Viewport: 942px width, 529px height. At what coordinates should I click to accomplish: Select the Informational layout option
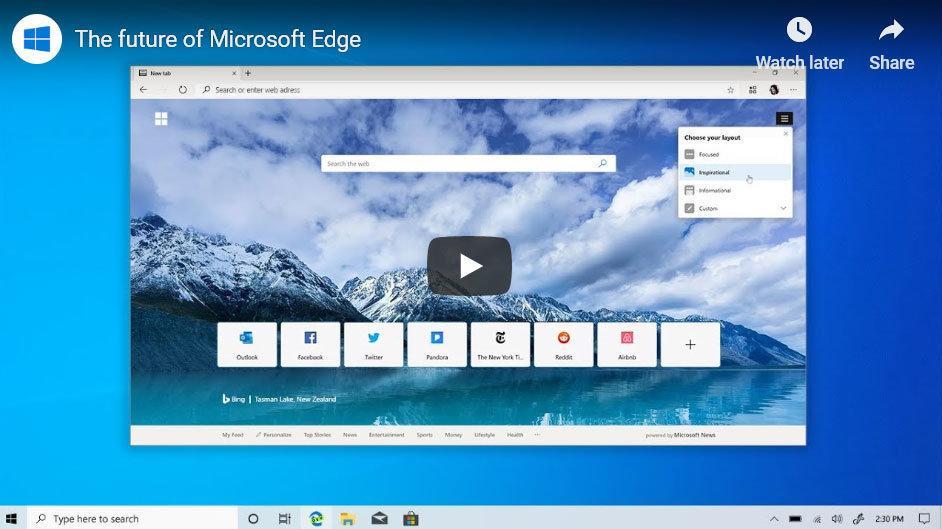coord(735,190)
